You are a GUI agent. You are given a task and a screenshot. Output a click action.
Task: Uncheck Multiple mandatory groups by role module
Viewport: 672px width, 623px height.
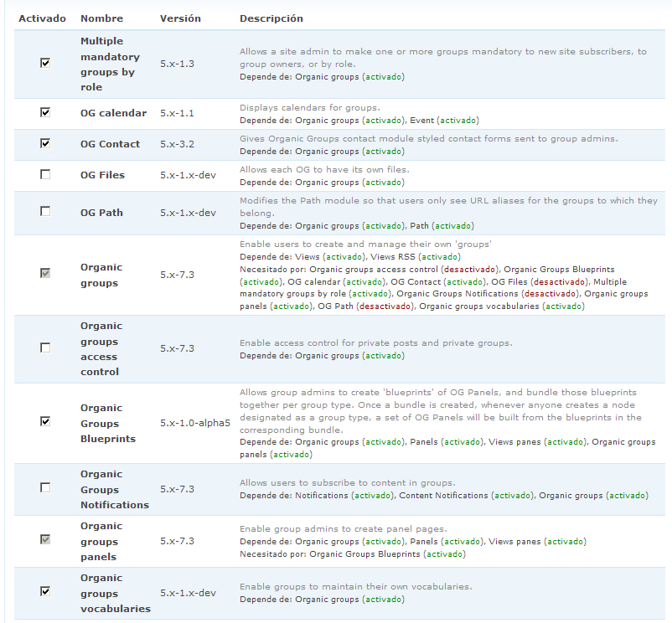(x=45, y=63)
